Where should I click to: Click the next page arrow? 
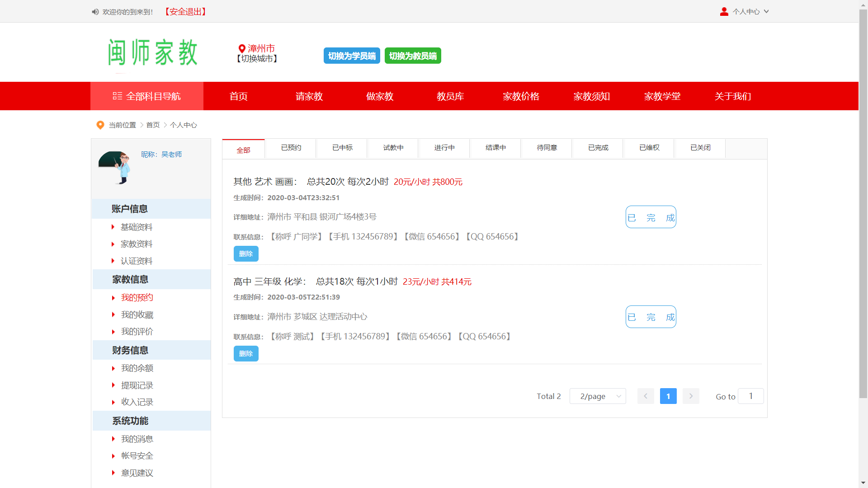pos(691,396)
